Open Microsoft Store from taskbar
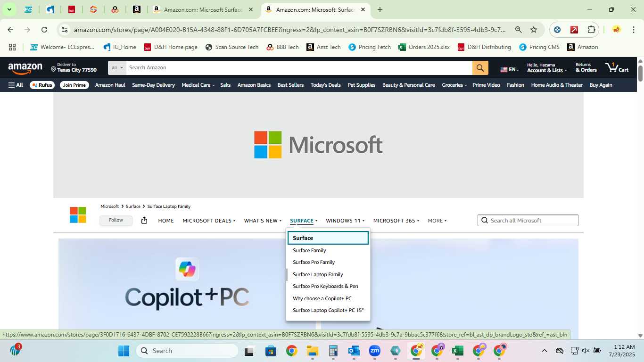644x362 pixels. 271,351
